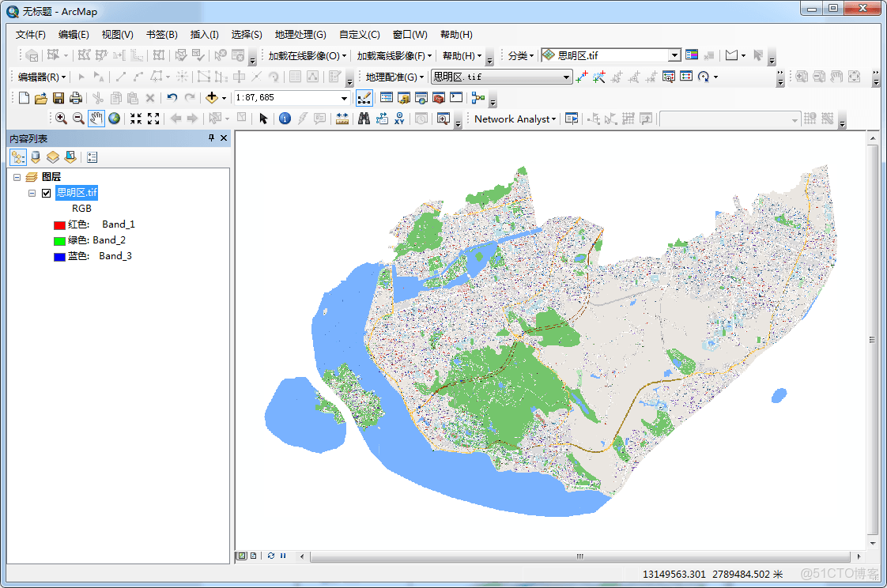Open the map scale dropdown

[x=344, y=98]
